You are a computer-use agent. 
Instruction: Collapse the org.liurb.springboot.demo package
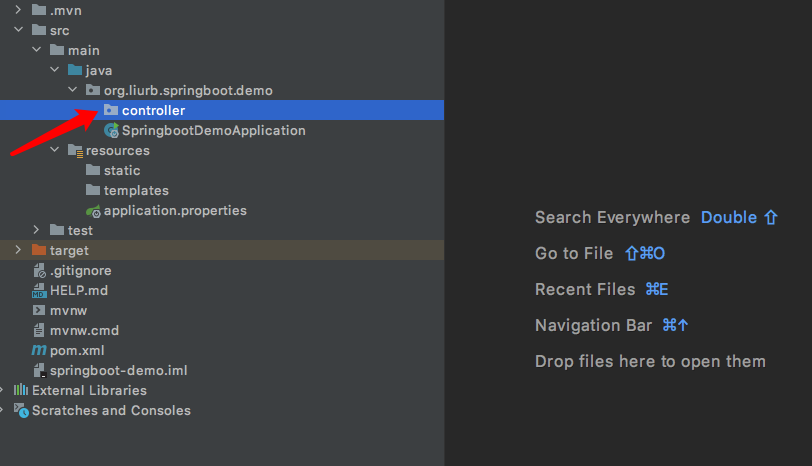(72, 90)
